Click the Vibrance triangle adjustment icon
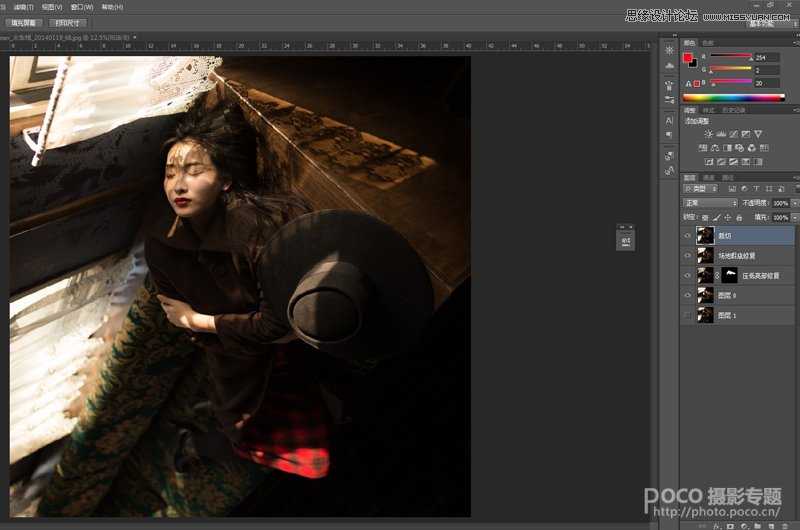 [x=758, y=134]
